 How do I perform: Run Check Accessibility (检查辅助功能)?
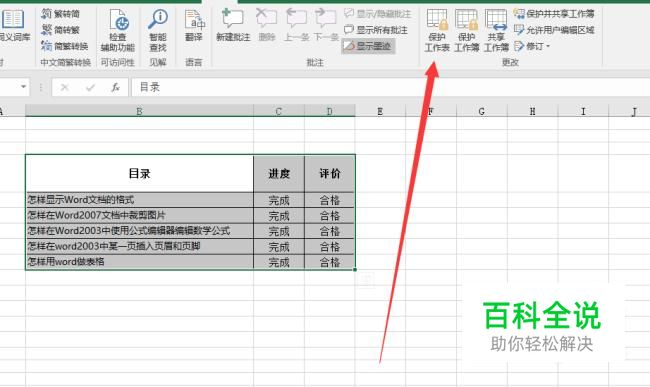(x=118, y=31)
